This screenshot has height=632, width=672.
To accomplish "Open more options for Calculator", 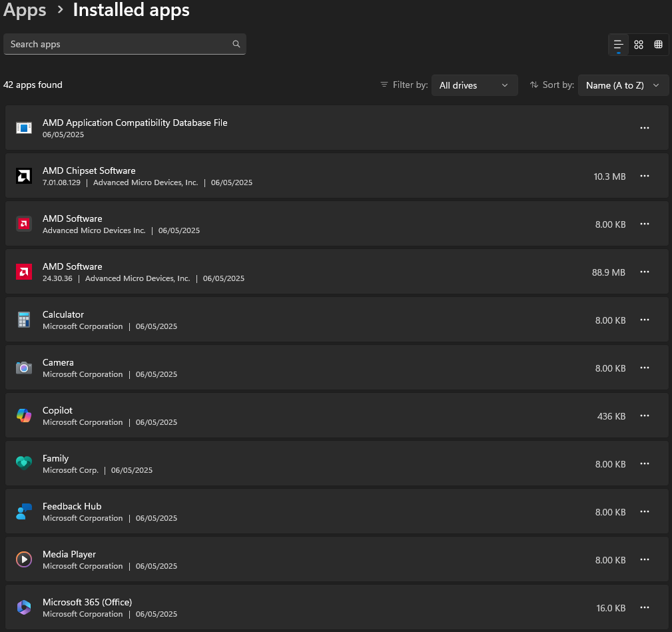I will (645, 320).
